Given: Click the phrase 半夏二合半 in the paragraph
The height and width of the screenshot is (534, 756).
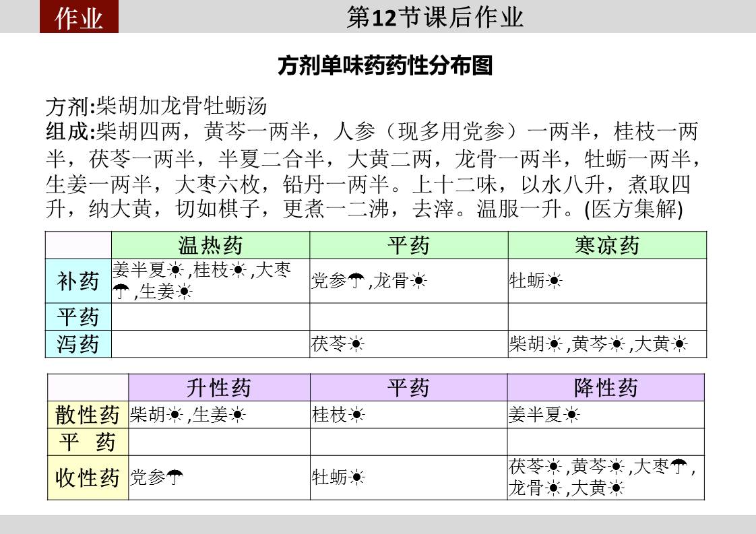Looking at the screenshot, I should click(x=271, y=158).
